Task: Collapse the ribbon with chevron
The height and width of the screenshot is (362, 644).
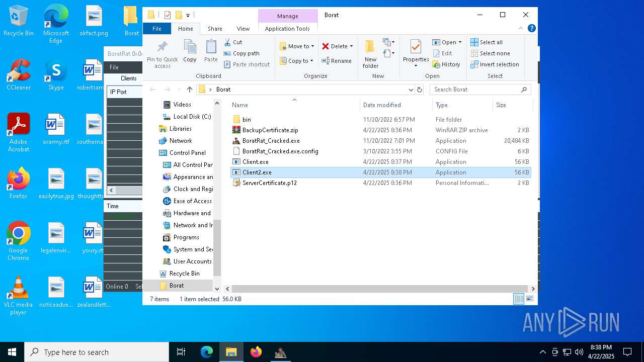Action: 521,29
